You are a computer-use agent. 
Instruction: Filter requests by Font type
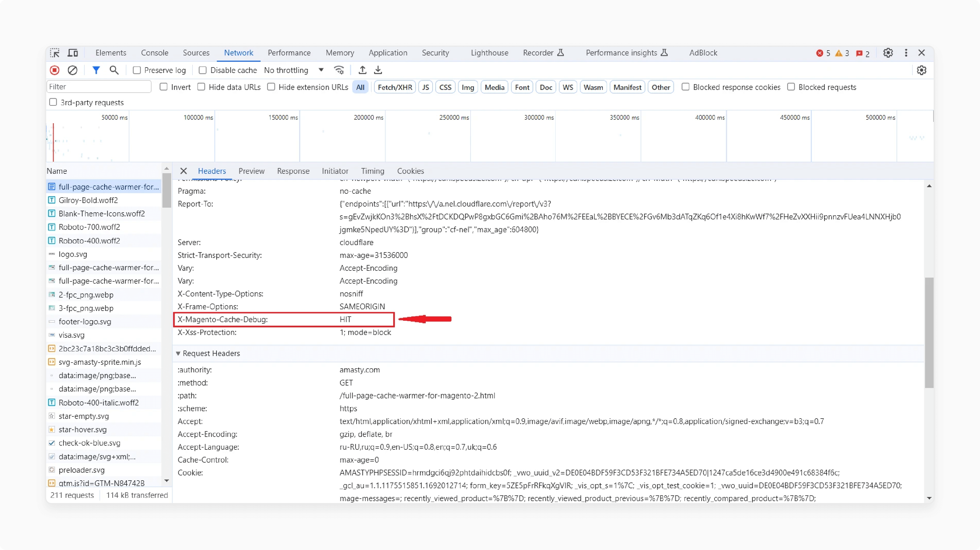(522, 87)
